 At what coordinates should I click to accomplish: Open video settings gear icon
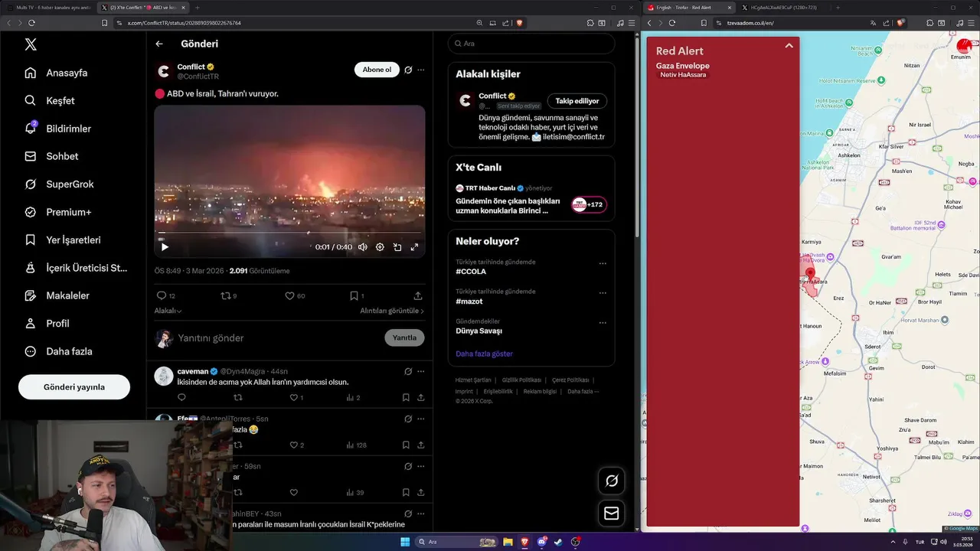[380, 247]
